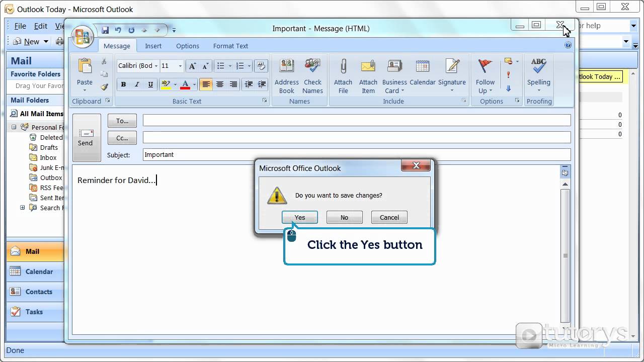Open Customize Quick Access Toolbar dropdown
Viewport: 644px width, 362px height.
coord(174,30)
